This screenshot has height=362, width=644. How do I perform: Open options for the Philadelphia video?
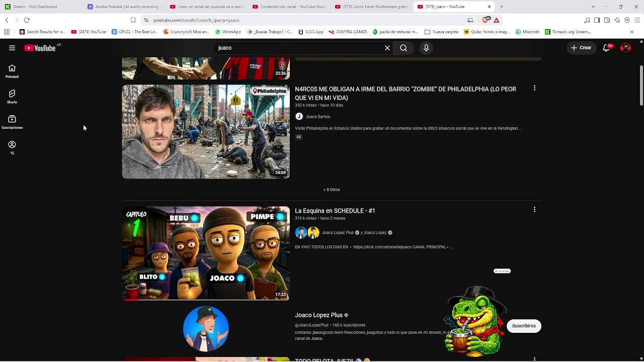[534, 88]
